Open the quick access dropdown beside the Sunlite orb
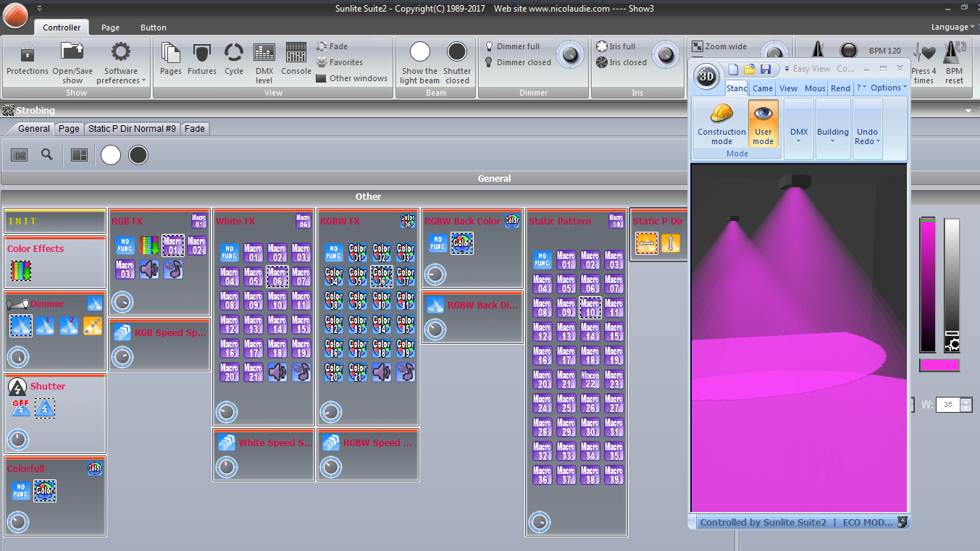Screen dimensions: 980x551 pos(38,8)
